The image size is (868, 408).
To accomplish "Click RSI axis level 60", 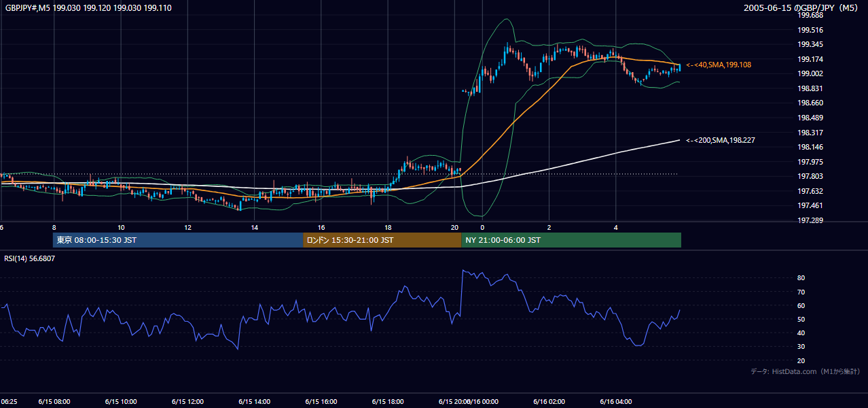I will click(801, 305).
